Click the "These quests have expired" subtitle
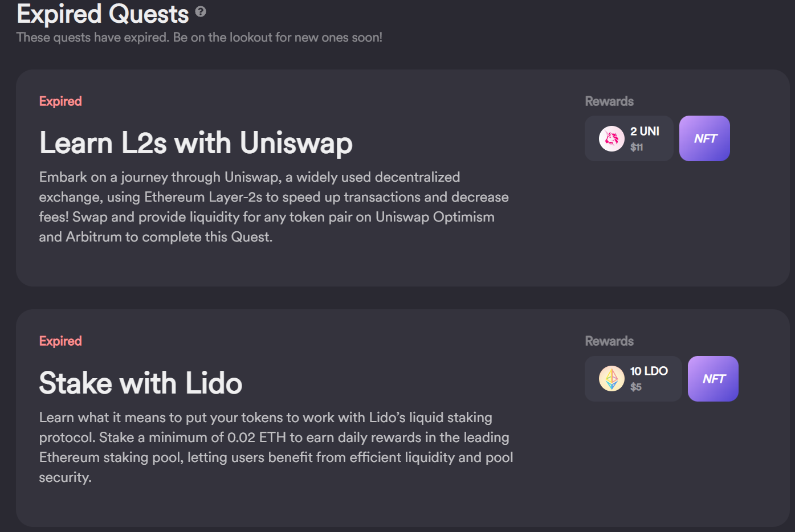 (x=199, y=38)
